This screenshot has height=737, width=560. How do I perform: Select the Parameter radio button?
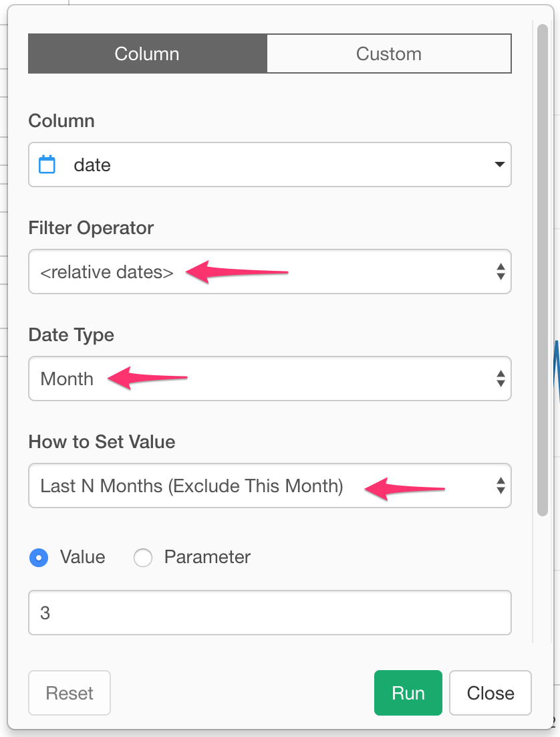[x=143, y=557]
